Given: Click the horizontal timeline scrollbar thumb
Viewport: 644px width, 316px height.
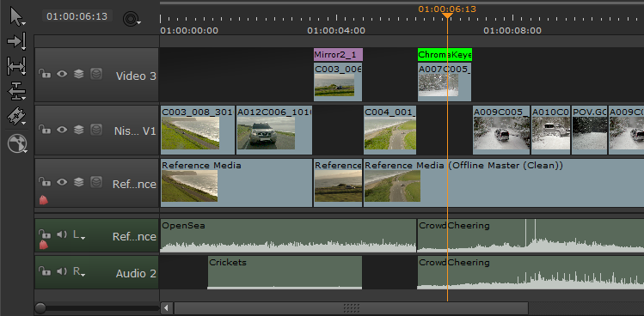Looking at the screenshot, I should [x=351, y=307].
